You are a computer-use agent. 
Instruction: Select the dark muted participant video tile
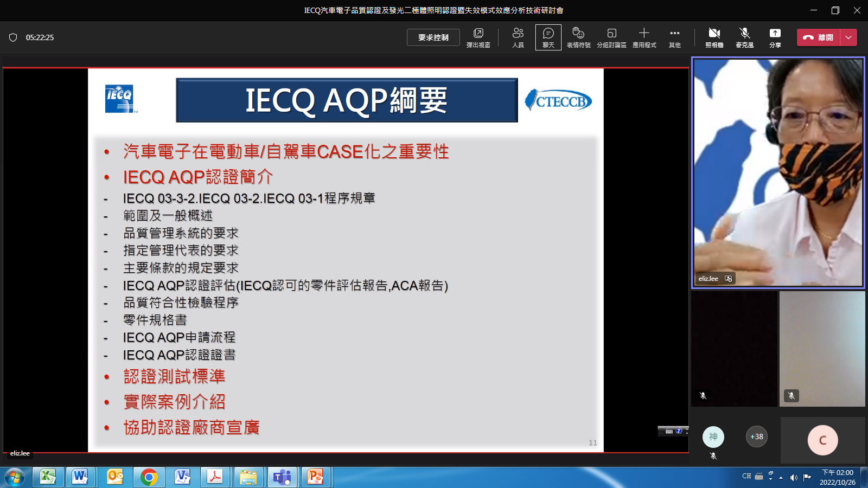735,349
